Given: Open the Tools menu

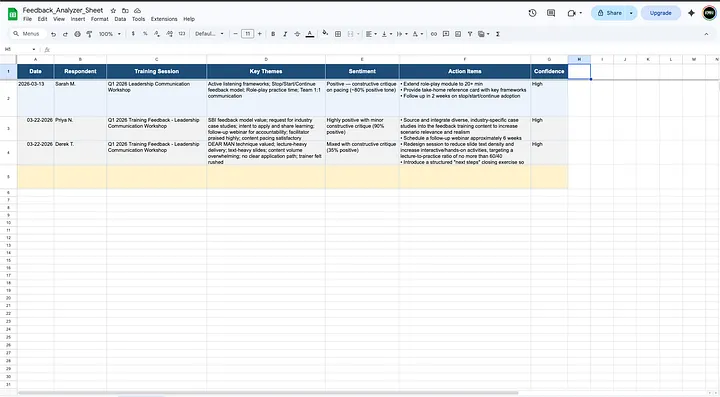Looking at the screenshot, I should coord(138,19).
